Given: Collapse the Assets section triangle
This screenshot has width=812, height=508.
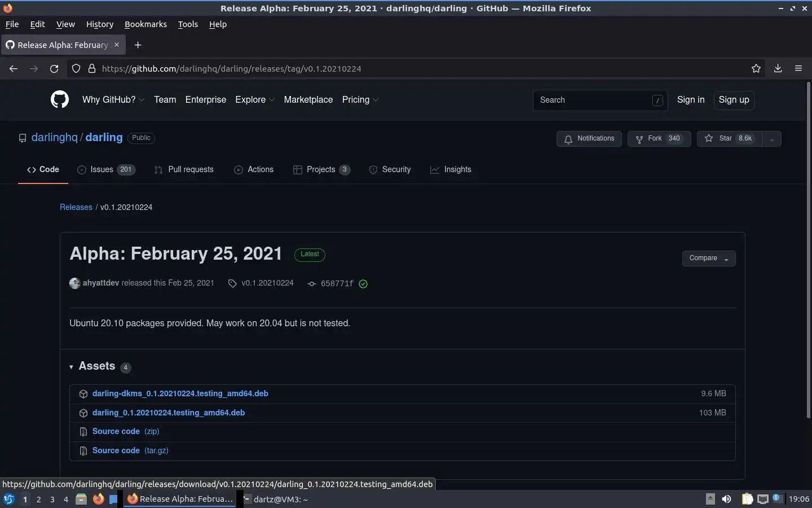Looking at the screenshot, I should click(72, 367).
